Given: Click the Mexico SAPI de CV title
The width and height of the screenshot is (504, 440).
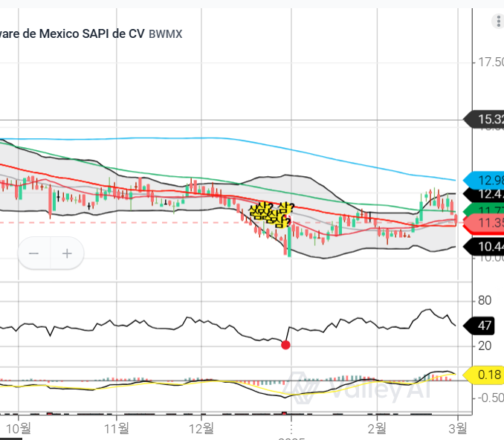Looking at the screenshot, I should pyautogui.click(x=73, y=33).
